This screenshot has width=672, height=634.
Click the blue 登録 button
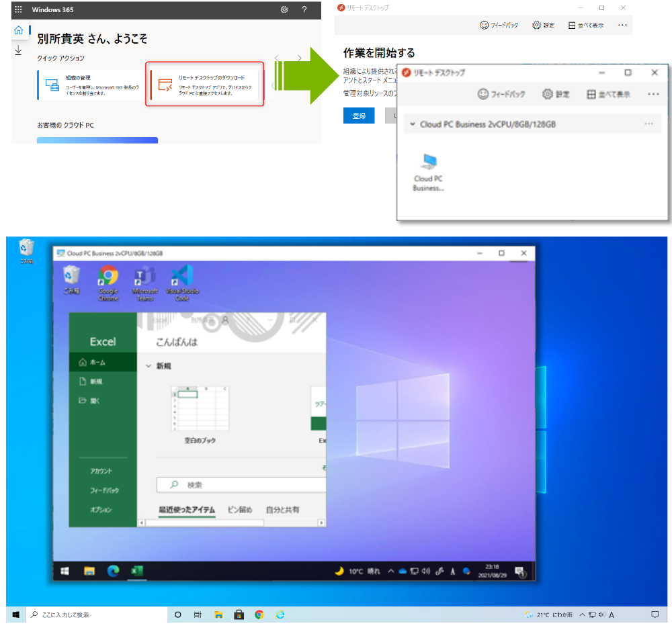[359, 116]
